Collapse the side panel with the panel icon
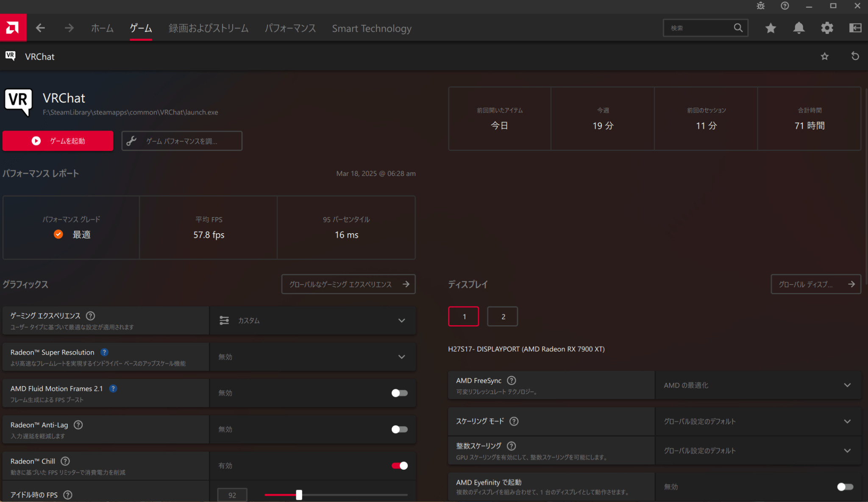868x502 pixels. pos(855,28)
